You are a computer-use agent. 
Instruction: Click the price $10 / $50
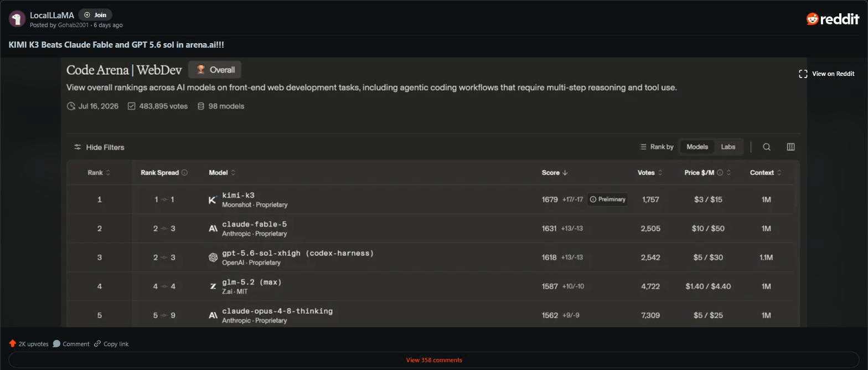click(x=708, y=228)
